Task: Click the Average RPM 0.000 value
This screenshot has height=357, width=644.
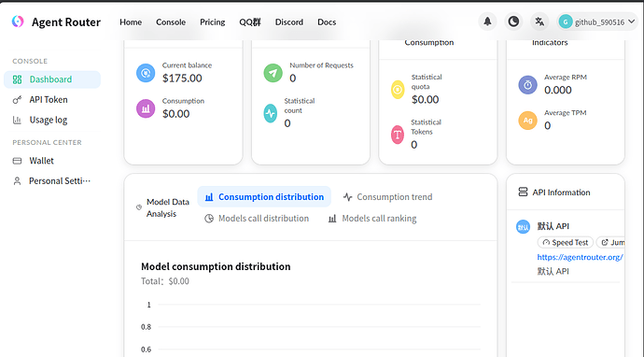Action: pyautogui.click(x=558, y=90)
